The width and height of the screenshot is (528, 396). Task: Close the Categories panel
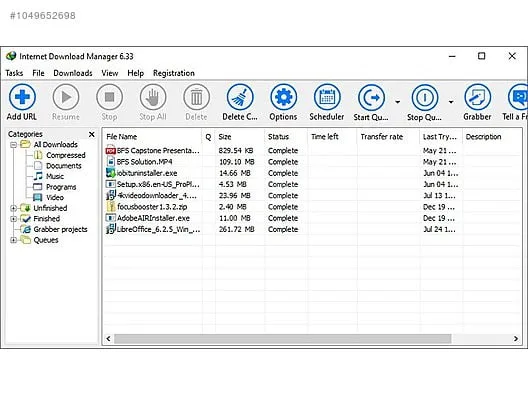click(92, 134)
